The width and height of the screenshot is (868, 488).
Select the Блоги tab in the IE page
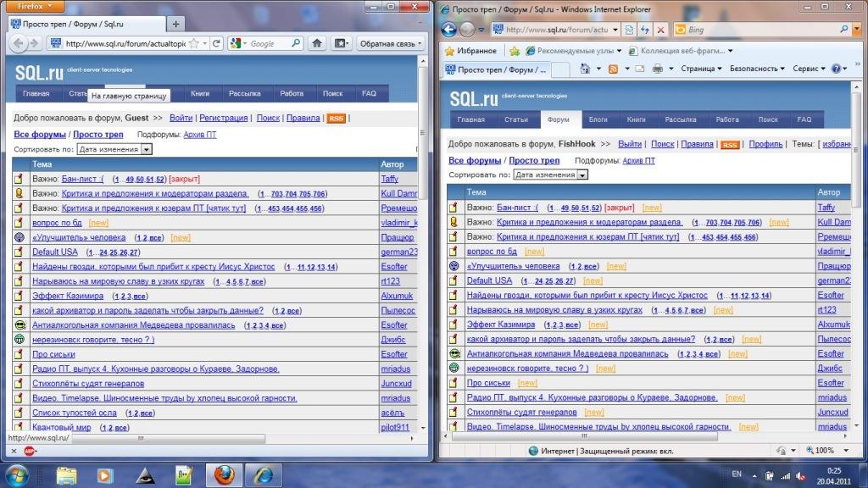click(598, 120)
